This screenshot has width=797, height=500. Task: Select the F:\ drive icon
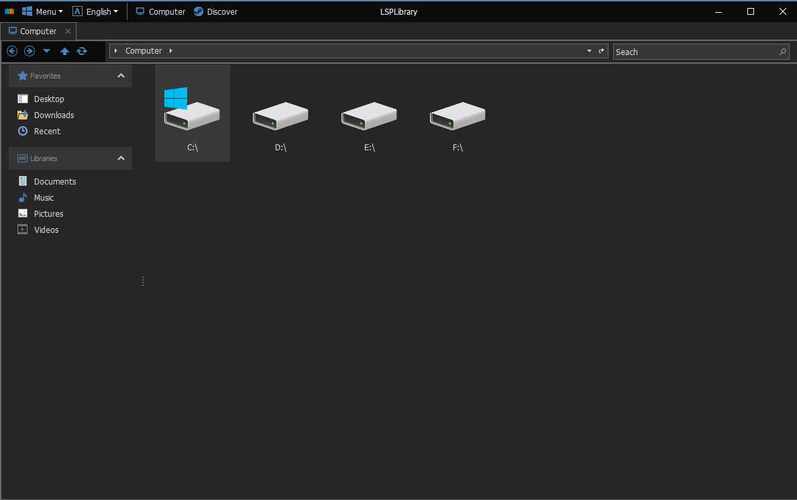(457, 124)
